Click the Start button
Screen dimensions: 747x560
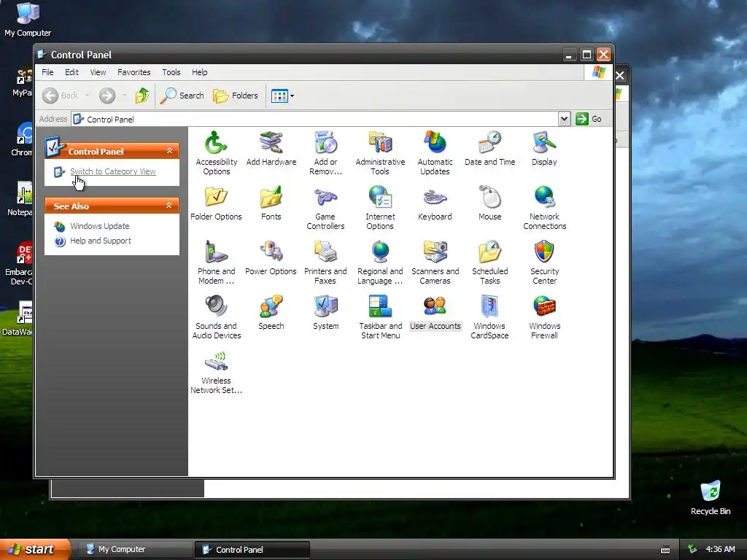pyautogui.click(x=34, y=550)
